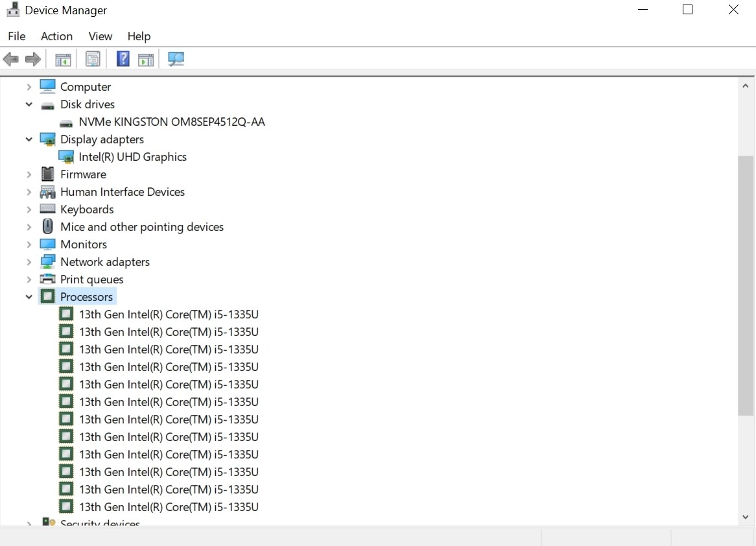Screen dimensions: 756x546
Task: Open the File menu
Action: pyautogui.click(x=16, y=36)
